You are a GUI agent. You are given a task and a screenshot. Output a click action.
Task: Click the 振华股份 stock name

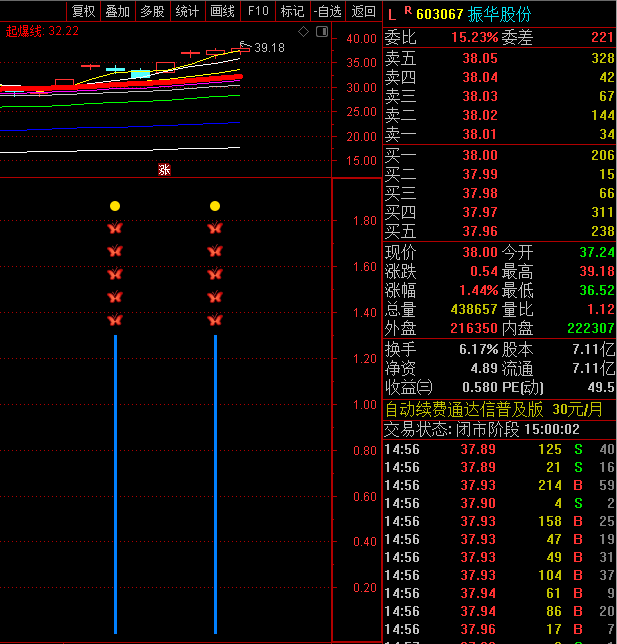500,14
